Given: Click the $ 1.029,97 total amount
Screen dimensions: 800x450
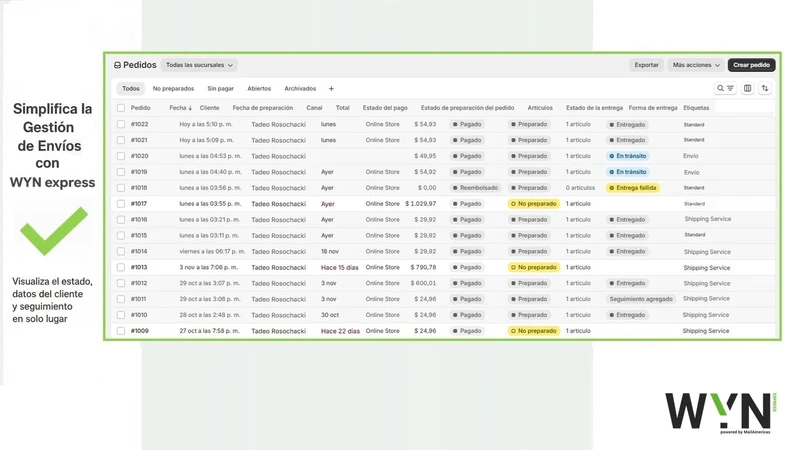Looking at the screenshot, I should (421, 204).
